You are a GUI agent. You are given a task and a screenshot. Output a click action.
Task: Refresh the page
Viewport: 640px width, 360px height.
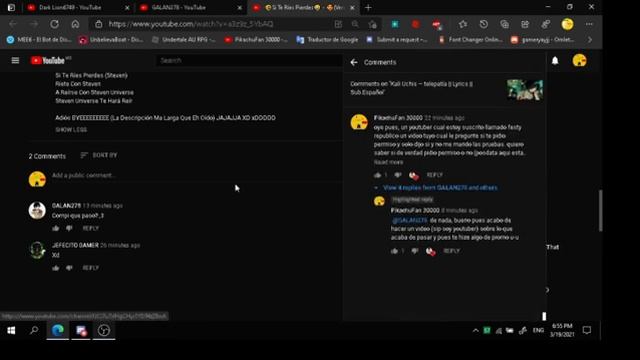tap(54, 24)
